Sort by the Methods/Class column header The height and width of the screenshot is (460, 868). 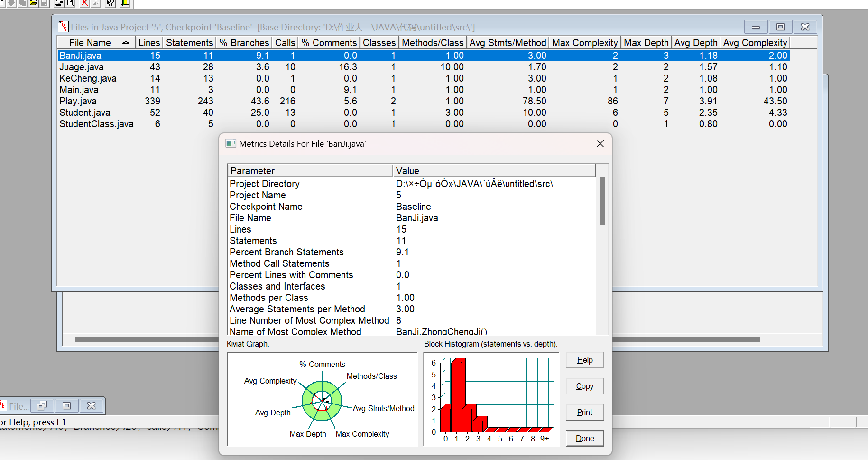(433, 43)
